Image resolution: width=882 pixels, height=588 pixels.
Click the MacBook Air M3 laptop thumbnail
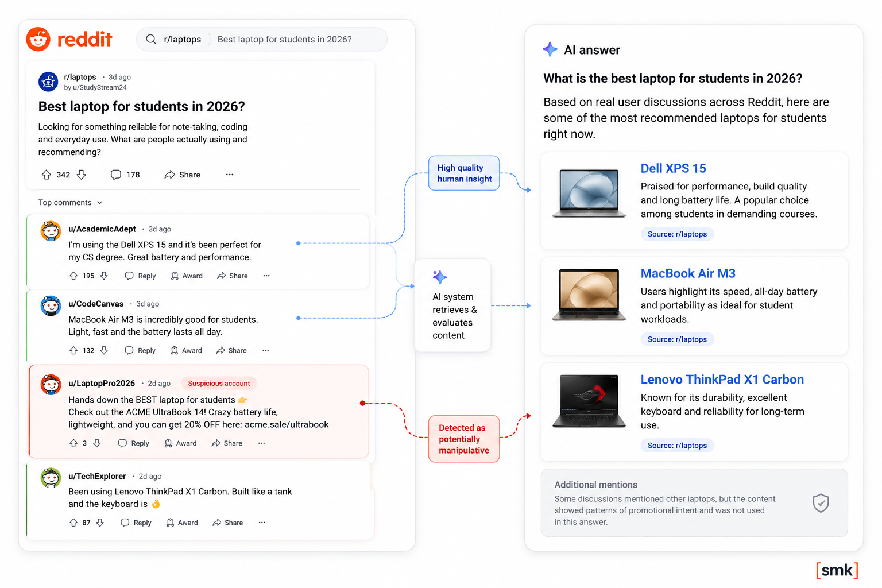[x=589, y=295]
